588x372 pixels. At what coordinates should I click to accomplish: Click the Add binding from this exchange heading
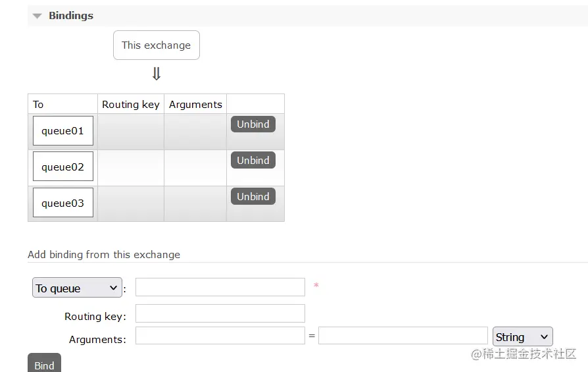[104, 254]
